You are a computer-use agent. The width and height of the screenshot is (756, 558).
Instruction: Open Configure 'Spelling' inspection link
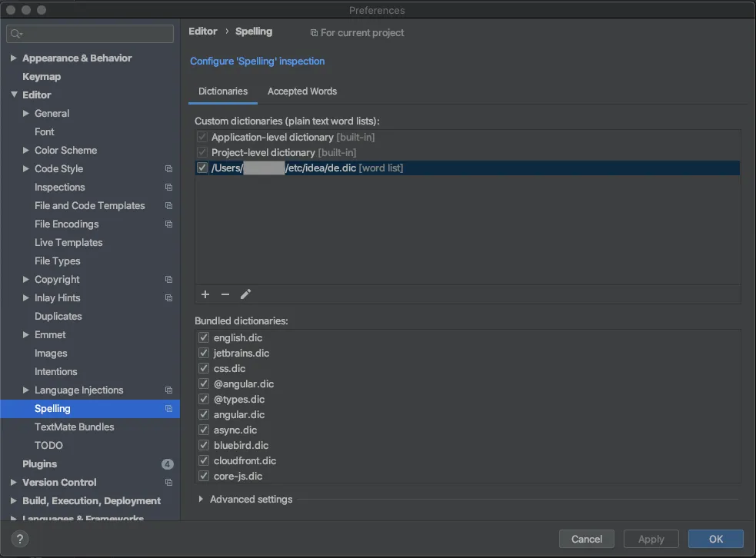[x=257, y=61]
